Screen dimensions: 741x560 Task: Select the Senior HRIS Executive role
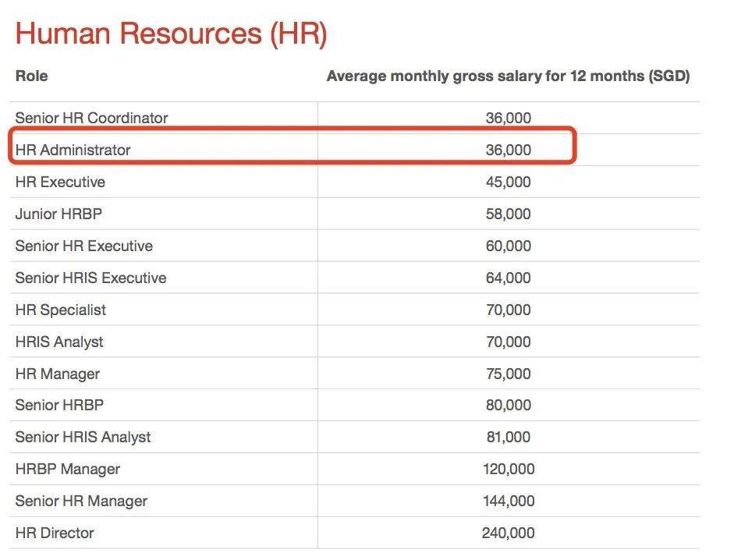point(90,278)
